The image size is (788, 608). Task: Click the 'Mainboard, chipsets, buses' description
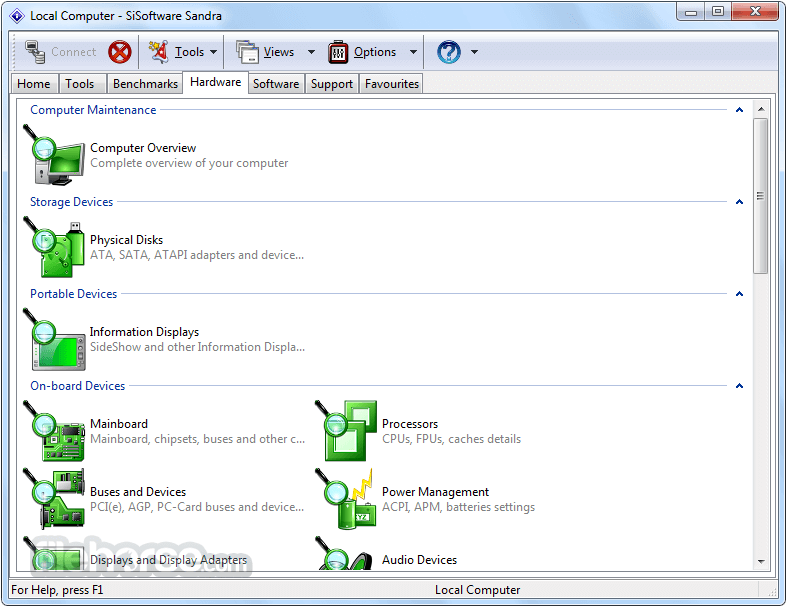pos(198,439)
